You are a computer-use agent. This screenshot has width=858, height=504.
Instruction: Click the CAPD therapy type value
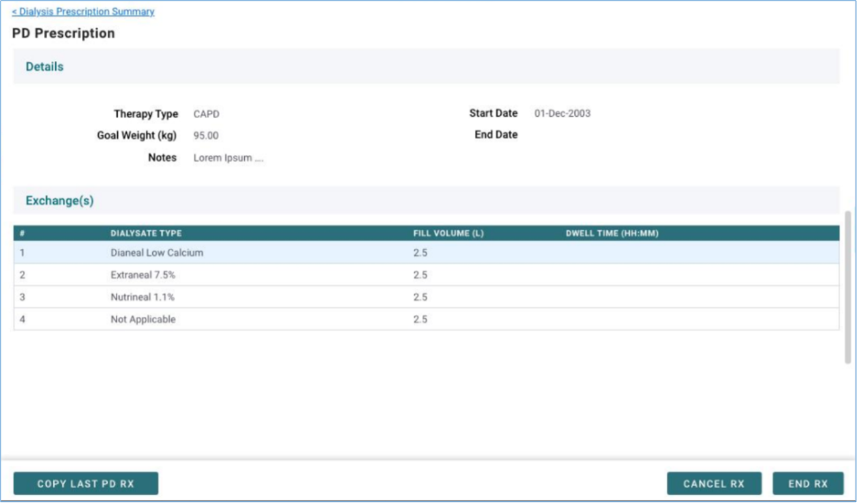[x=206, y=114]
